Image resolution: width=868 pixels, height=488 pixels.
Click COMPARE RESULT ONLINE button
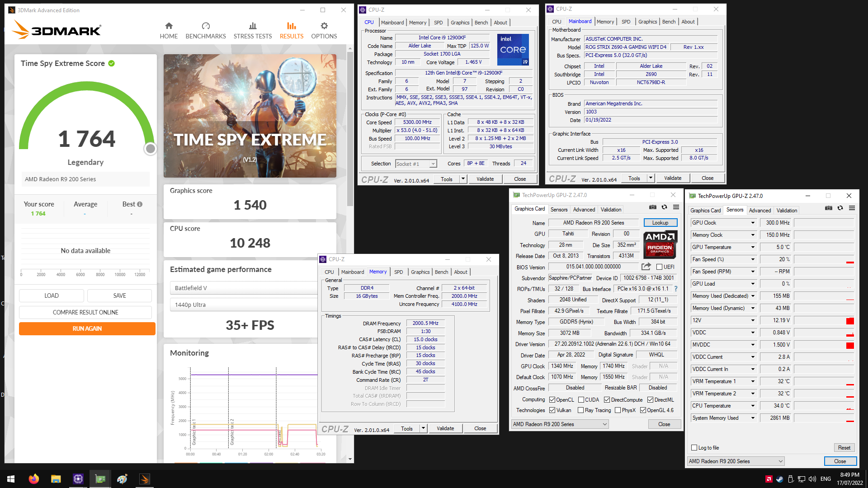coord(85,312)
